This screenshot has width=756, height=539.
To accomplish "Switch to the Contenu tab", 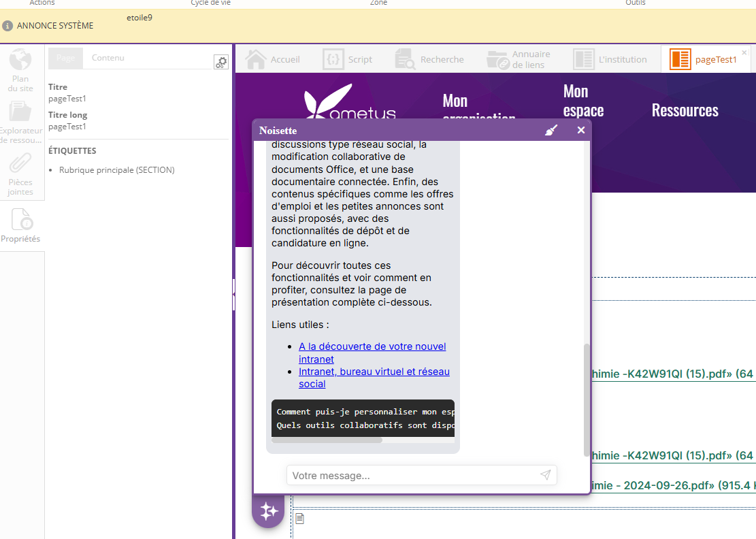I will (108, 58).
